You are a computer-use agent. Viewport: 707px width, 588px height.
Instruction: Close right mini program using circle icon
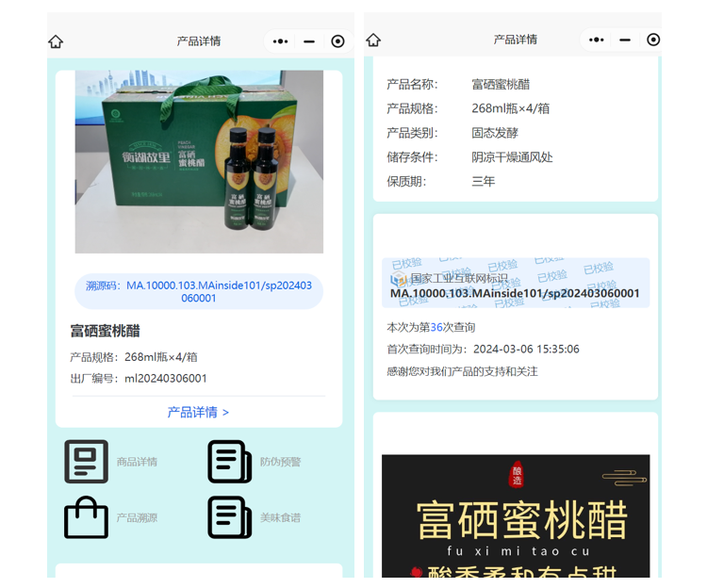[x=653, y=40]
